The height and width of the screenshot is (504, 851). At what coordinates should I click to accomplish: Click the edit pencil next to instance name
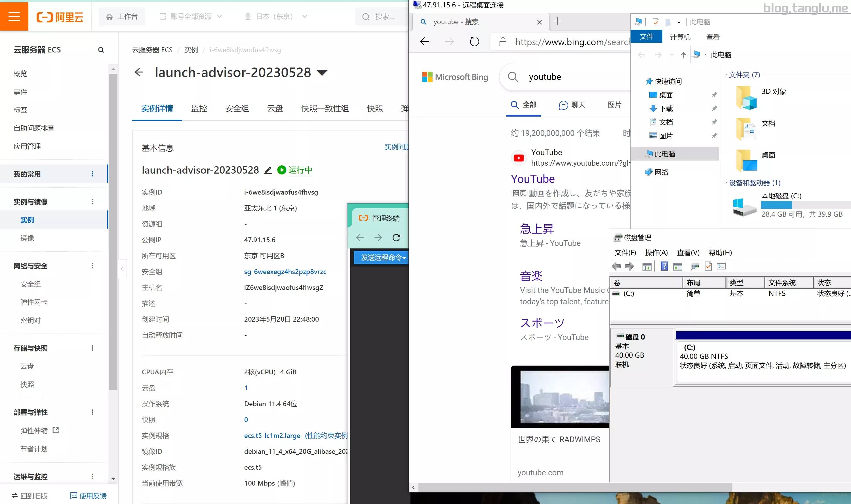point(268,170)
